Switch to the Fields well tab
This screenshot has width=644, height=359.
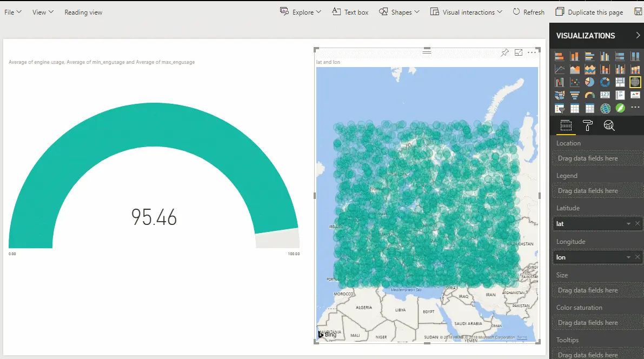tap(566, 125)
